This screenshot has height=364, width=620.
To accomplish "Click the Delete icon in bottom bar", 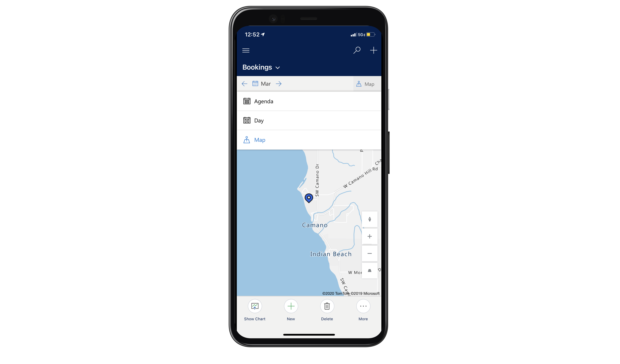I will pyautogui.click(x=327, y=306).
